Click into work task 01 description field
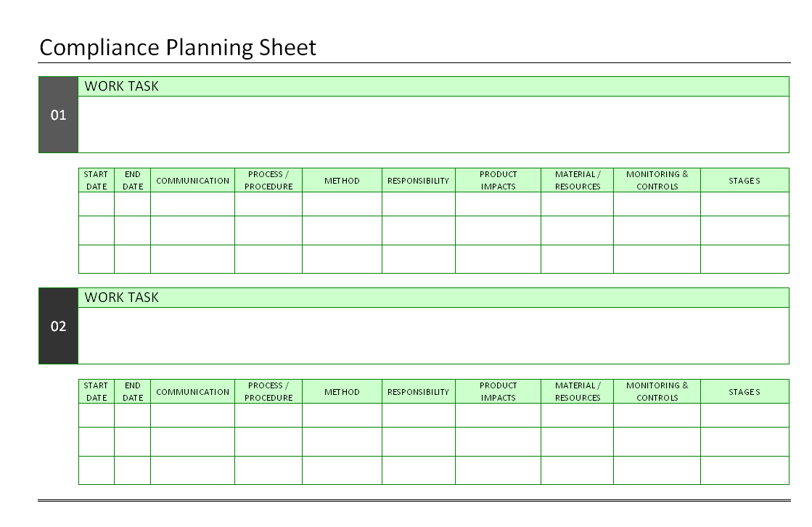This screenshot has width=812, height=527. point(433,124)
